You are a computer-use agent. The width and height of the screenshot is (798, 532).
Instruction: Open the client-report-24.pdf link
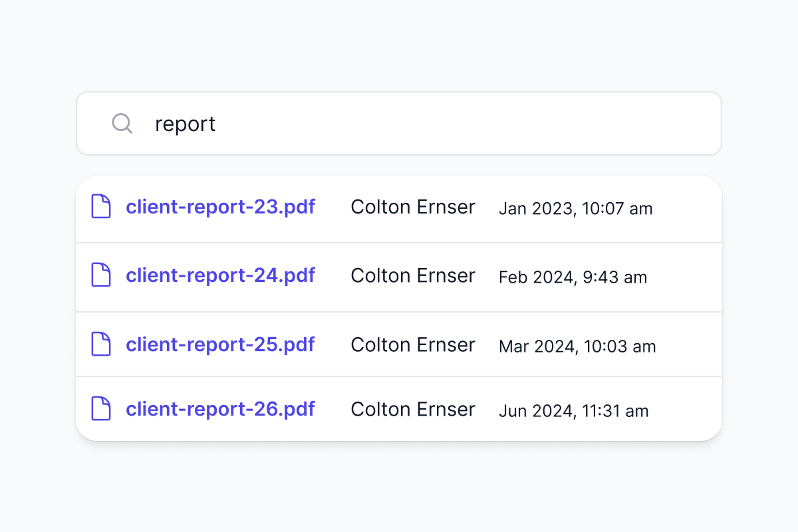pos(220,275)
